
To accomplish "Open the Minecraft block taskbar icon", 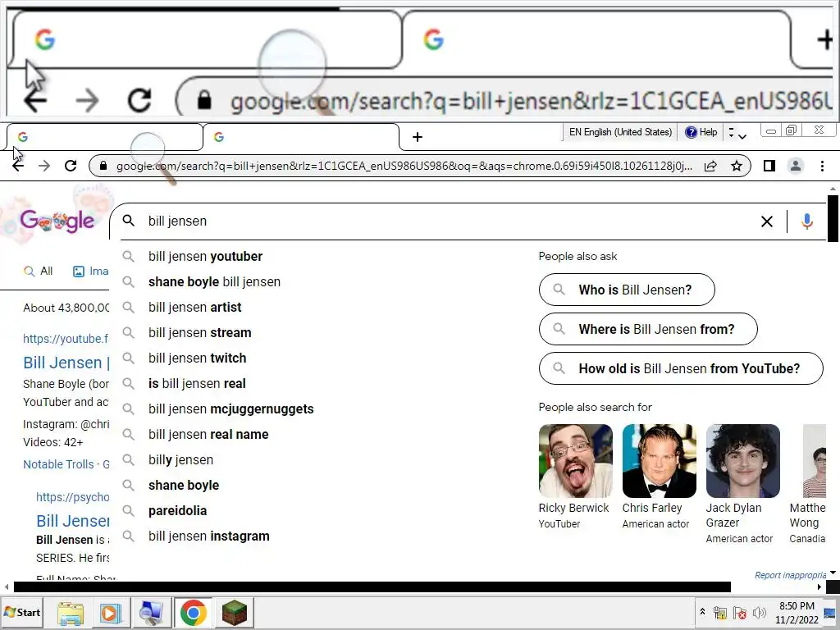I will click(235, 612).
